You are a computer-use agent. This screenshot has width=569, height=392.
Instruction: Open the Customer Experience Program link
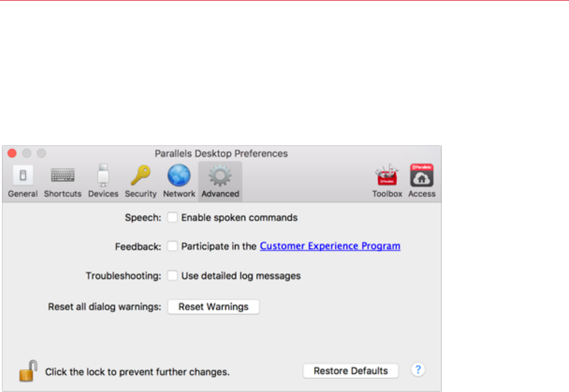330,246
